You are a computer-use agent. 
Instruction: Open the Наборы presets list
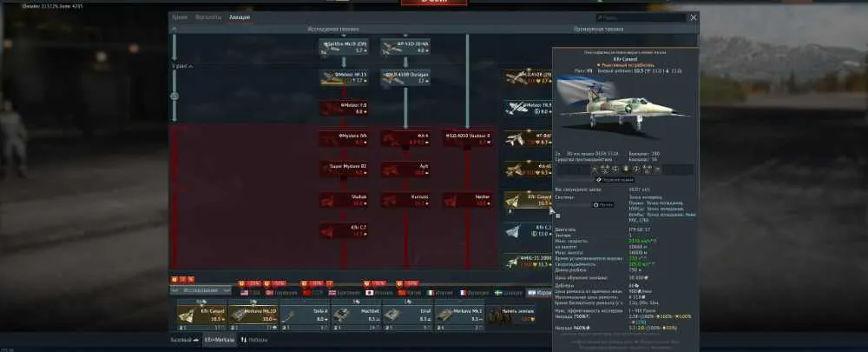point(253,340)
